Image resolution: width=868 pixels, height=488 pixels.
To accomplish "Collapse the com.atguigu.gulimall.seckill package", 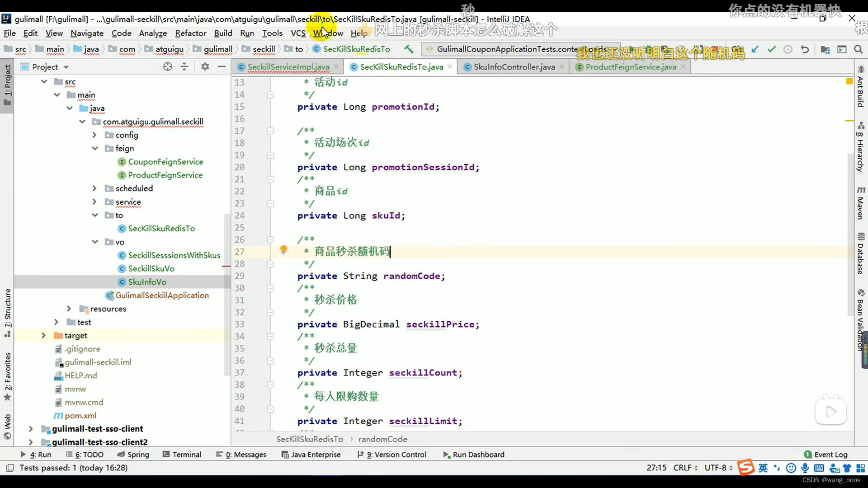I will point(82,122).
